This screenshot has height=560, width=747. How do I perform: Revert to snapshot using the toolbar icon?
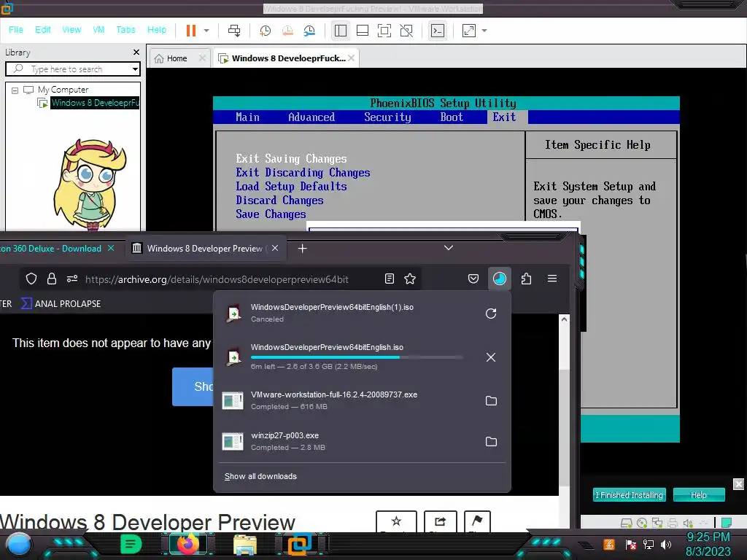click(287, 31)
